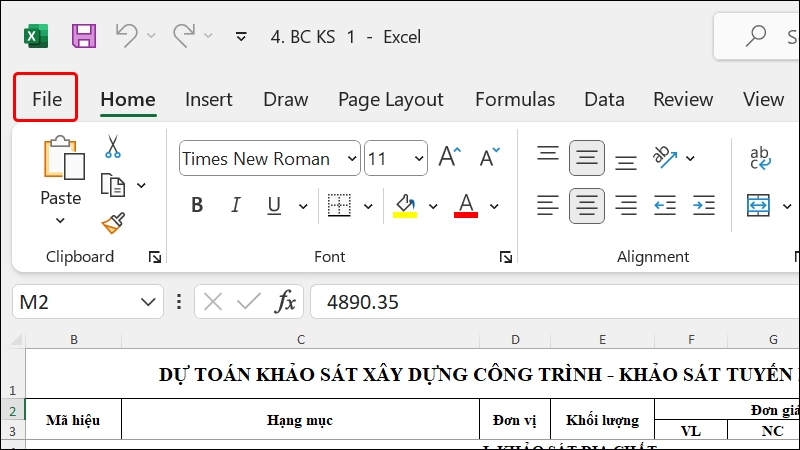Viewport: 800px width, 450px height.
Task: Toggle Align Left
Action: click(547, 206)
